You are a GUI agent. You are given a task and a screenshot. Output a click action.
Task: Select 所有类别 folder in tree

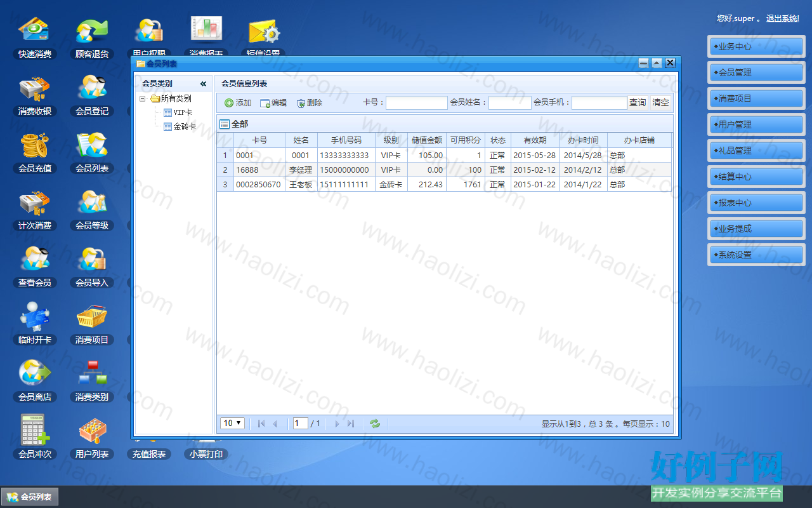pos(171,99)
